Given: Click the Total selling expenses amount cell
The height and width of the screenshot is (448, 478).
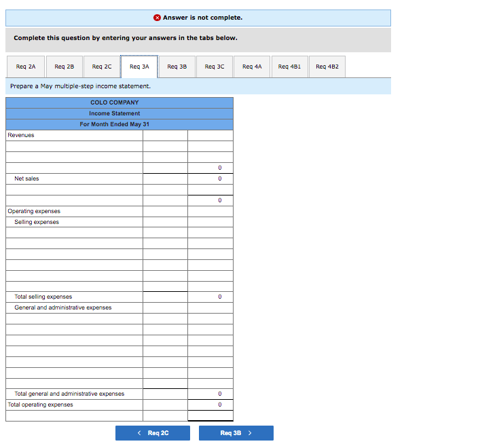Looking at the screenshot, I should pyautogui.click(x=210, y=297).
